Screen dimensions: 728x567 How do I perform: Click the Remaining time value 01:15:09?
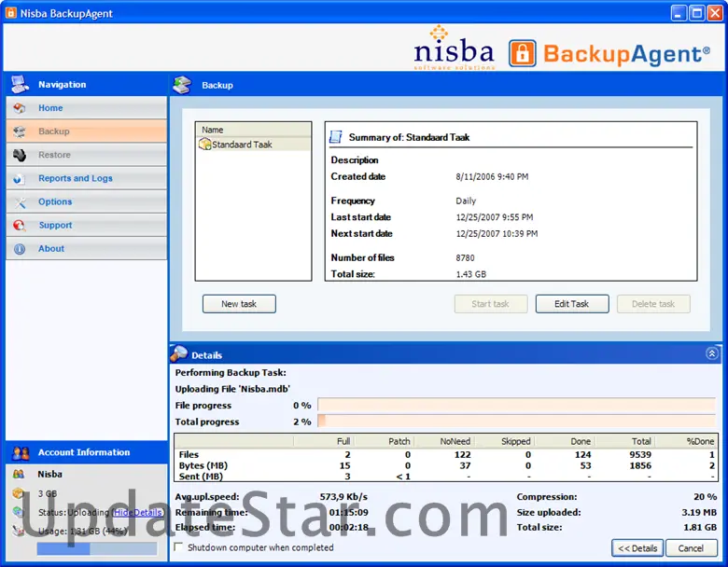click(349, 512)
